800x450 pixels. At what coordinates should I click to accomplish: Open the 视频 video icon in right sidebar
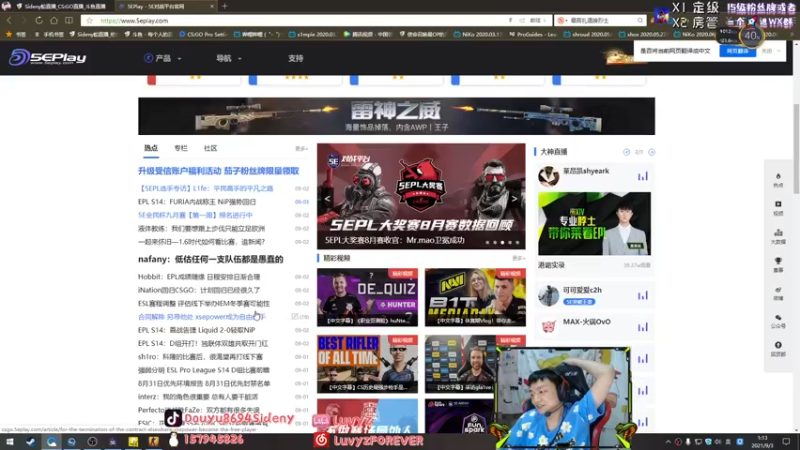pos(778,208)
